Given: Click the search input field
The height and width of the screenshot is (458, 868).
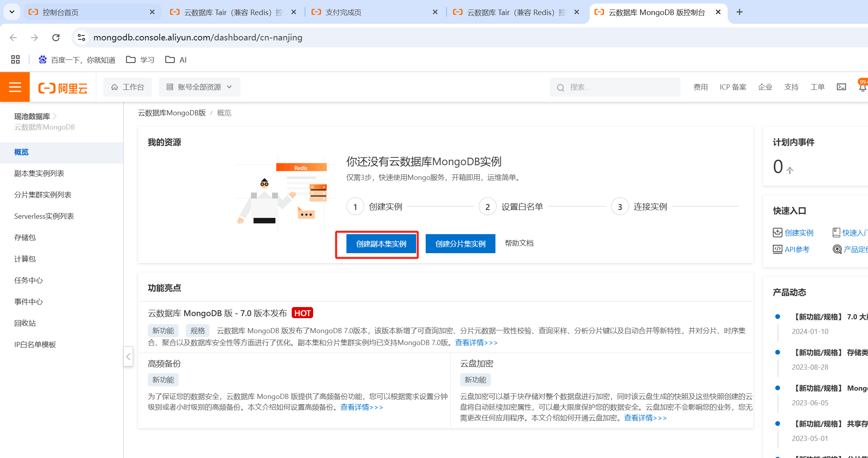Looking at the screenshot, I should pyautogui.click(x=615, y=87).
